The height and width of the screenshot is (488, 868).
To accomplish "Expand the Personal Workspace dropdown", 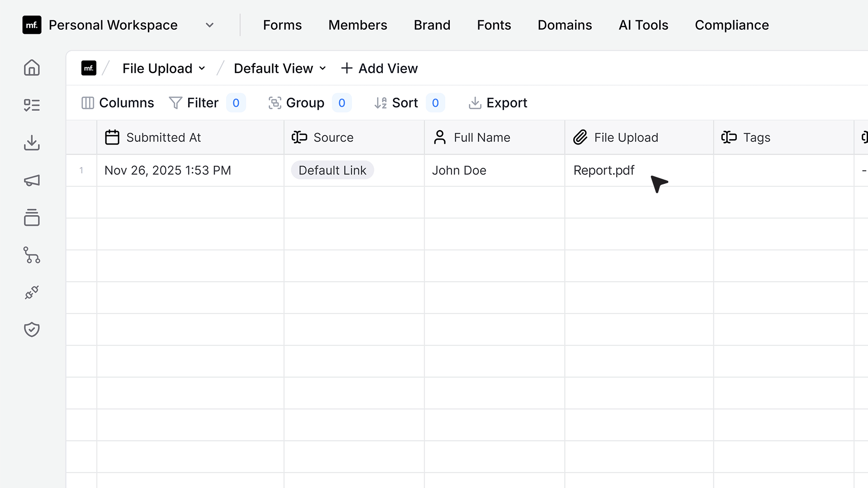I will coord(209,25).
